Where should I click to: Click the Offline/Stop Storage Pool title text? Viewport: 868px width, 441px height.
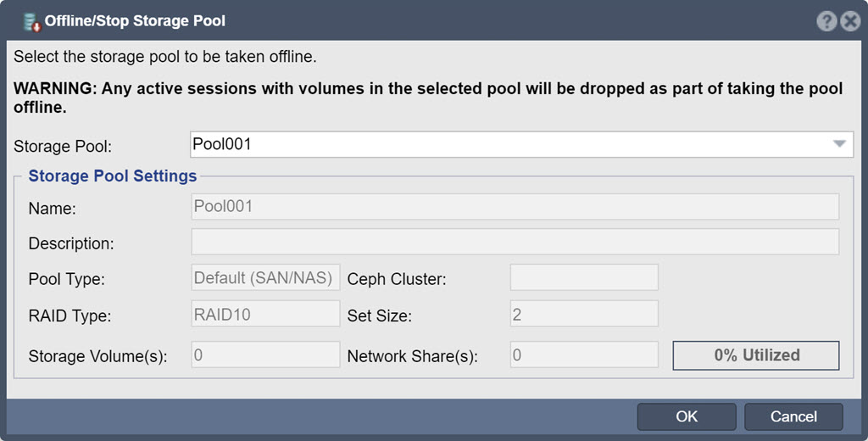[135, 21]
